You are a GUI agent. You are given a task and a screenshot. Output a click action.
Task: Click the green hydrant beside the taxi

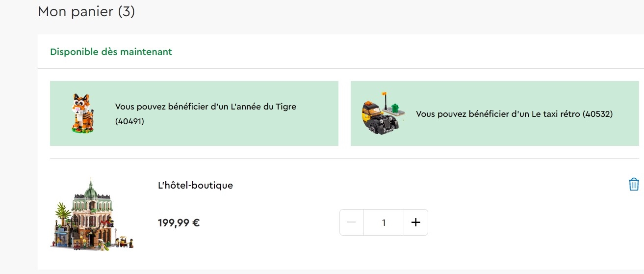tap(396, 106)
